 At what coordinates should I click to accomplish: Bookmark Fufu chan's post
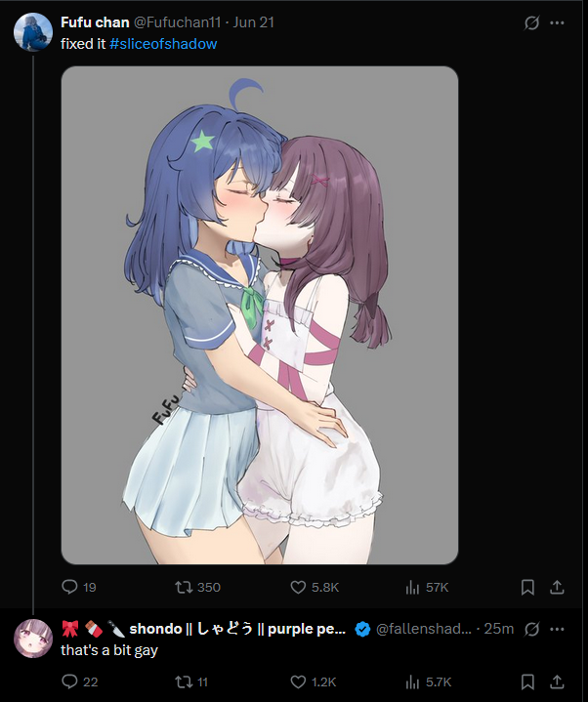click(527, 587)
